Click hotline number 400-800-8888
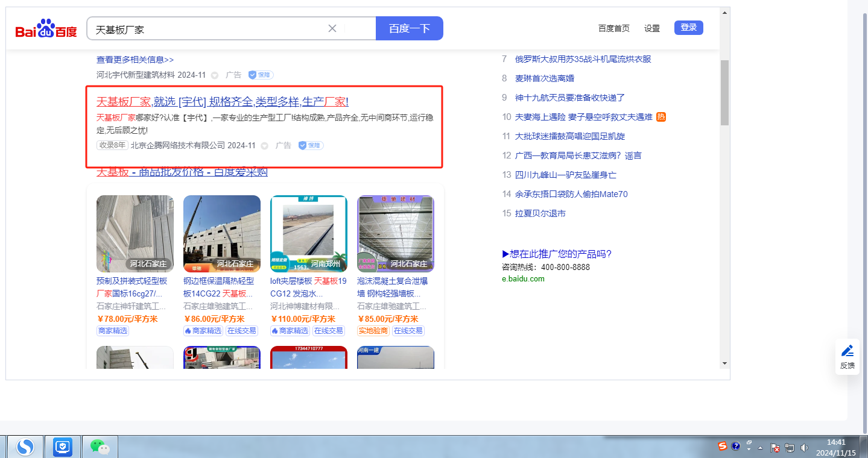Screen dimensions: 868x458 coord(565,267)
